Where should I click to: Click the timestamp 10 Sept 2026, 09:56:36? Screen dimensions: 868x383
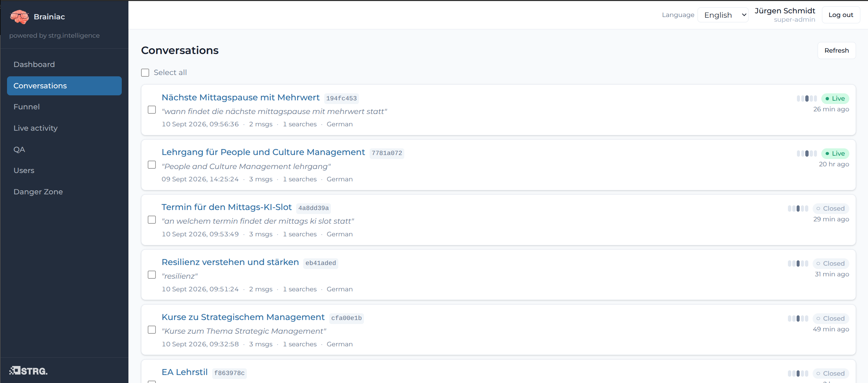coord(200,124)
